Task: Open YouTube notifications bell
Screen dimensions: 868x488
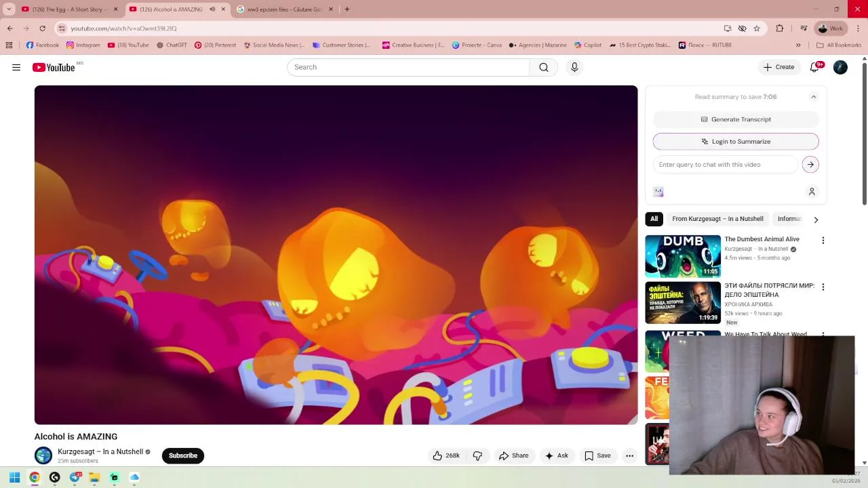Action: pos(814,67)
